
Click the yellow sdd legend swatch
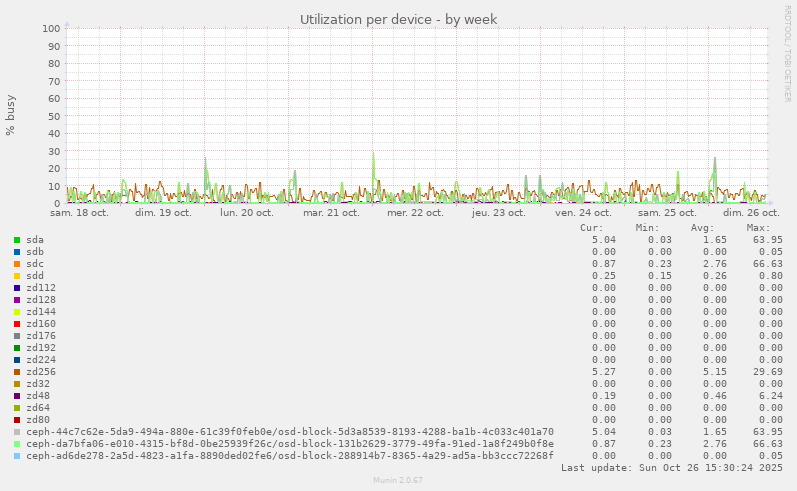17,276
